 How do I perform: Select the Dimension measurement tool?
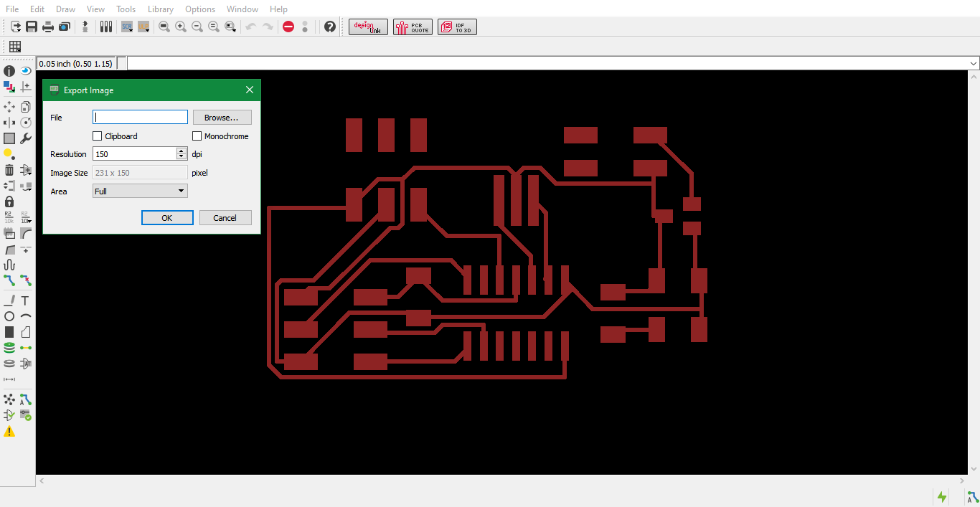tap(9, 379)
